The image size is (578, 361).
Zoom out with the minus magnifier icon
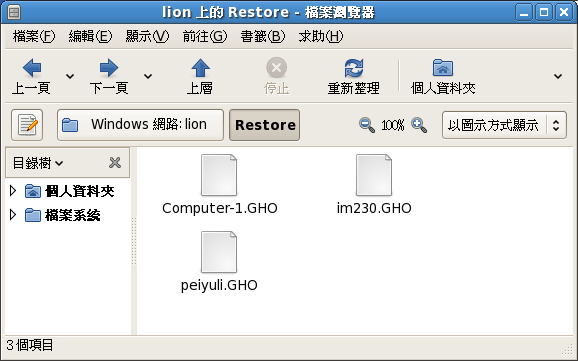point(367,125)
